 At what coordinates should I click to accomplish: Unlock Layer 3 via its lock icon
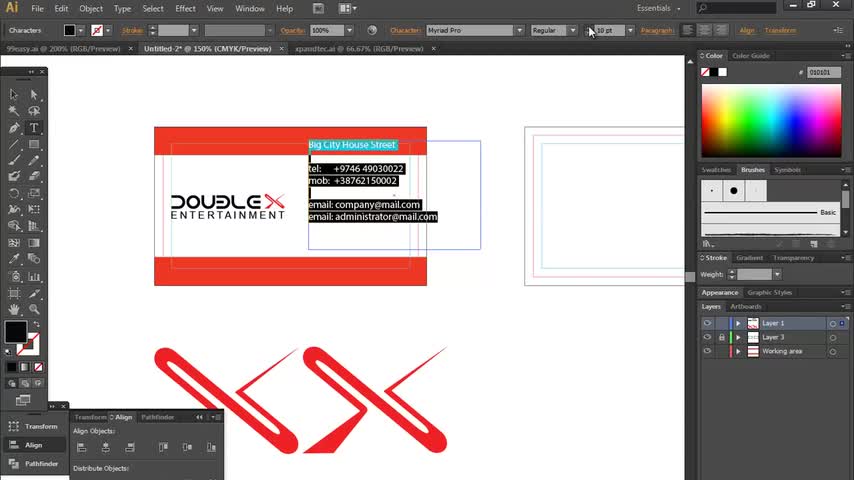722,337
